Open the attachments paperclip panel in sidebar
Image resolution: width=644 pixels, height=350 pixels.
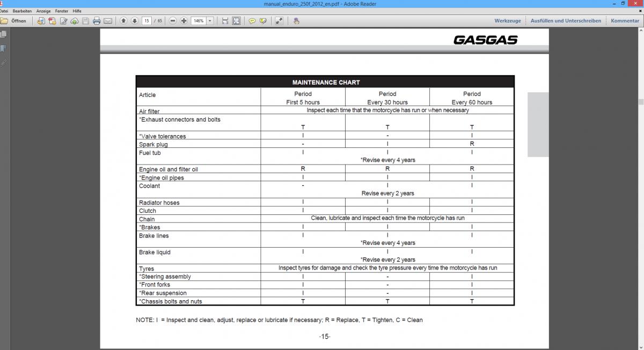click(x=3, y=63)
